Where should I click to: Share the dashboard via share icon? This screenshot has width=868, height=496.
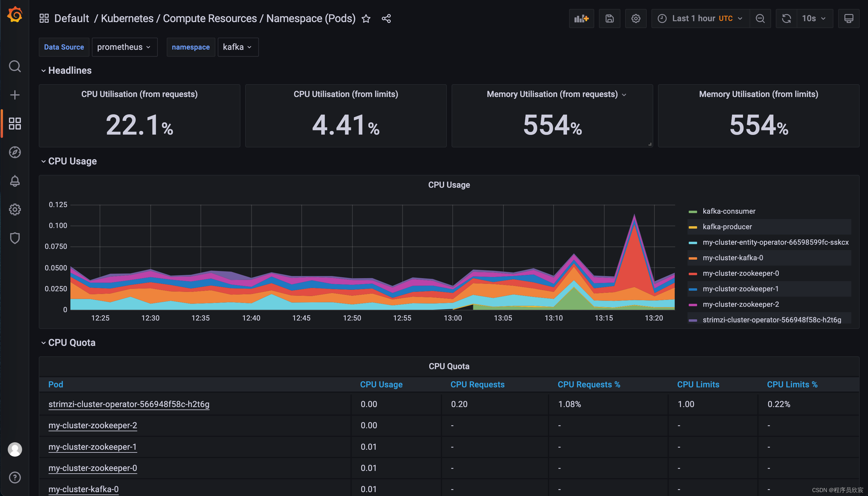click(x=386, y=19)
